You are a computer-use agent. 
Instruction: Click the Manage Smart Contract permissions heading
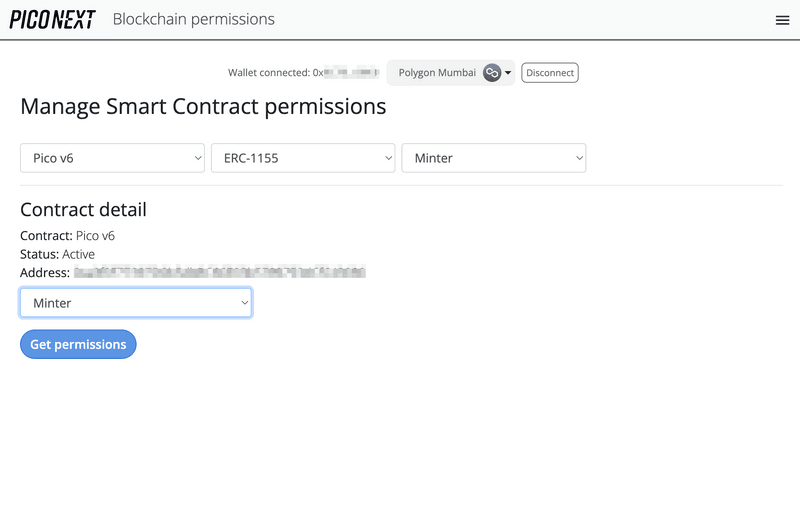[x=203, y=106]
